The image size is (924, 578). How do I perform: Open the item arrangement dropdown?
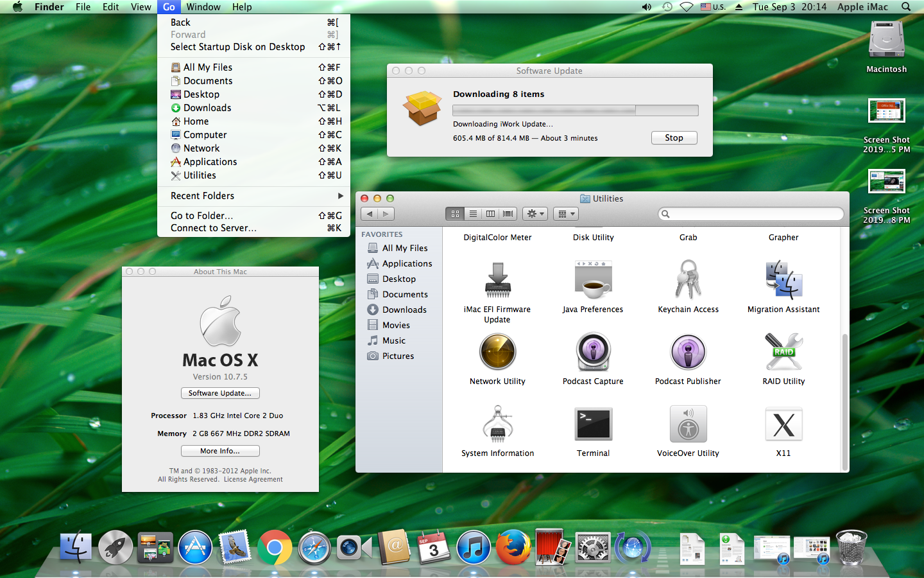pos(565,214)
